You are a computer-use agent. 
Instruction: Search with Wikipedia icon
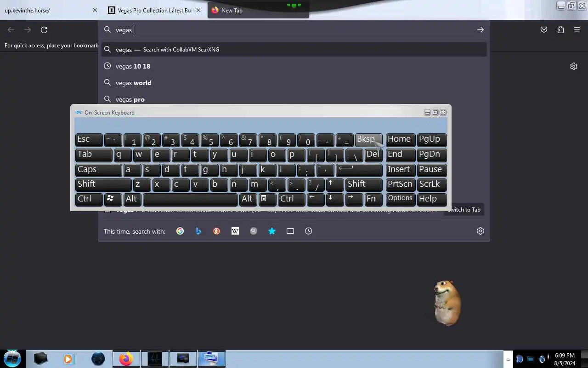tap(235, 231)
